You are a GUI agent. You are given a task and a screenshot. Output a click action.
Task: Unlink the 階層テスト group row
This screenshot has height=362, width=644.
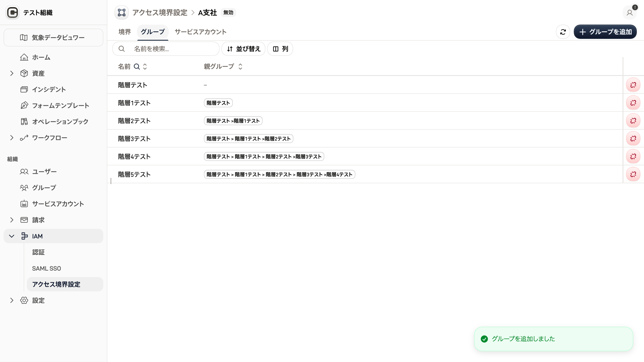click(x=633, y=85)
